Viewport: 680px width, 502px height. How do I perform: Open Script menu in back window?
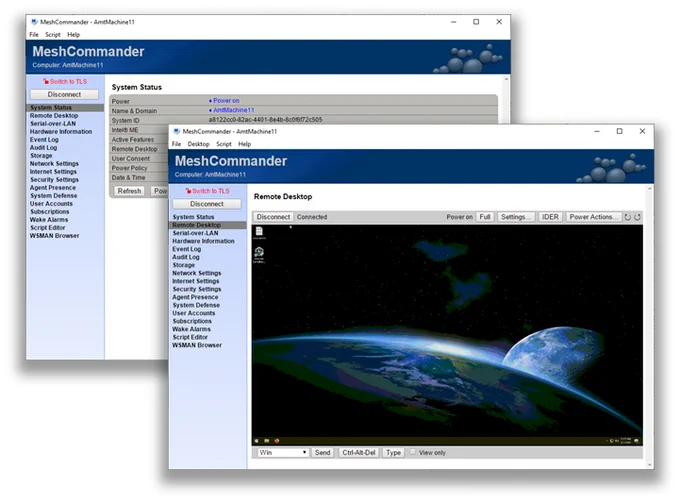pyautogui.click(x=53, y=35)
